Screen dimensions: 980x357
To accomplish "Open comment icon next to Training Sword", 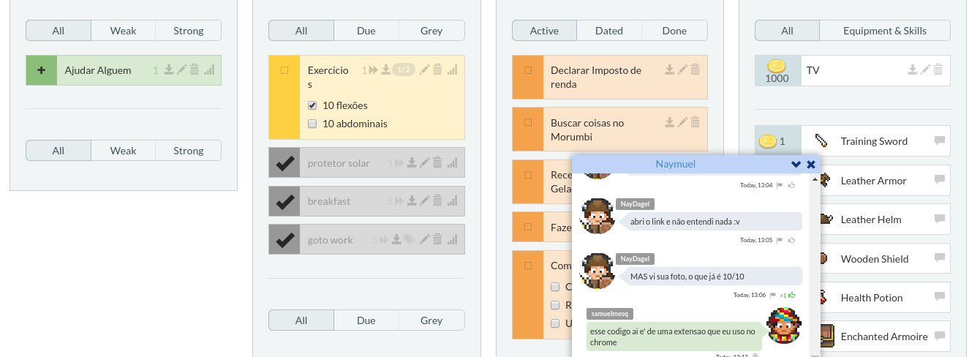I will point(940,141).
